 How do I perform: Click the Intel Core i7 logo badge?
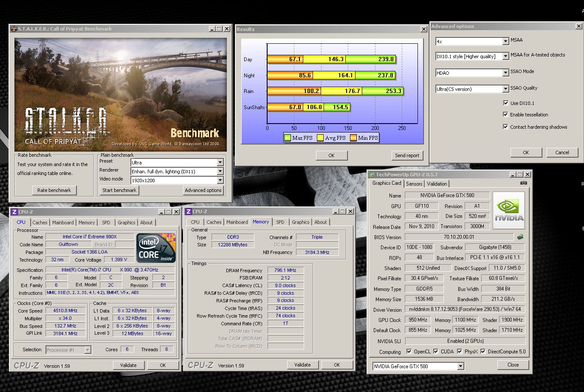[x=156, y=248]
